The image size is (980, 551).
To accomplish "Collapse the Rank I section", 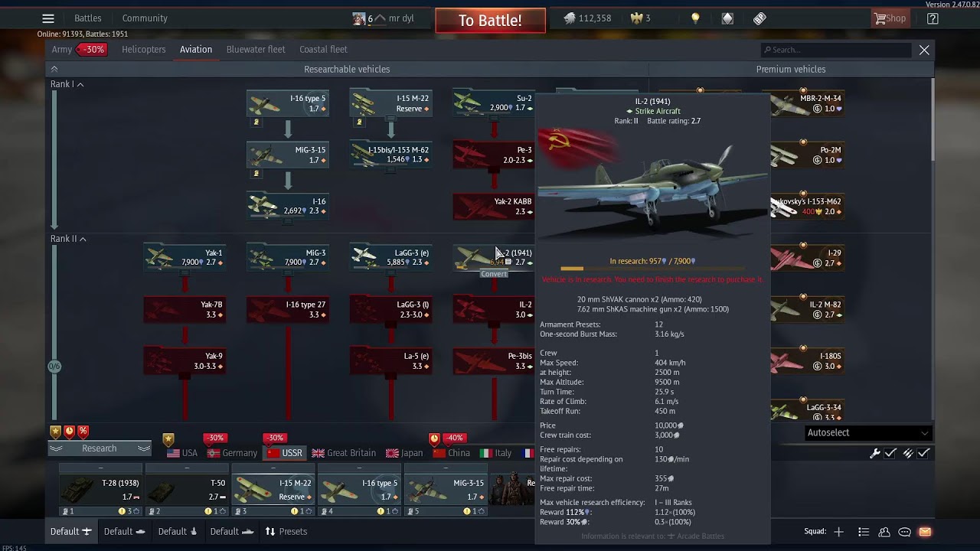I will pyautogui.click(x=67, y=84).
